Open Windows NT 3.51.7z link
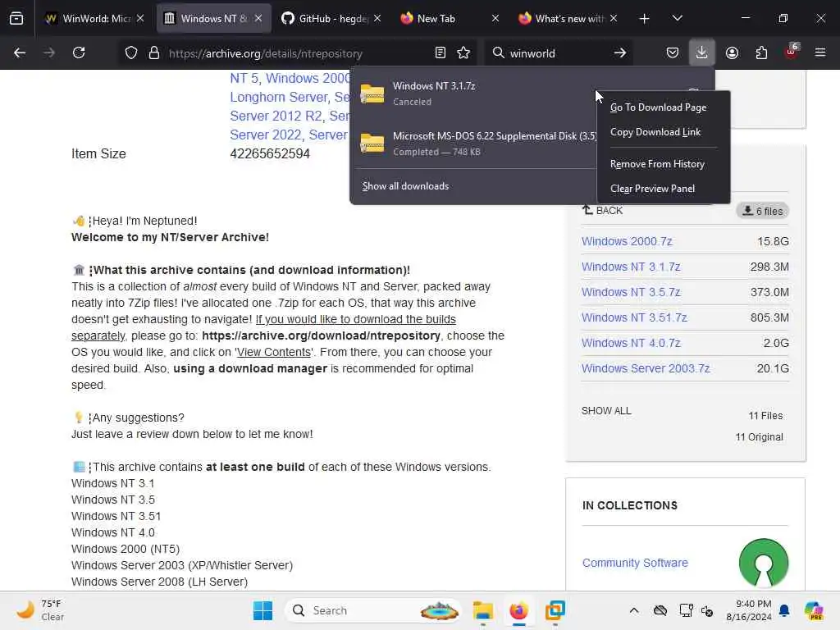This screenshot has width=840, height=630. [634, 317]
